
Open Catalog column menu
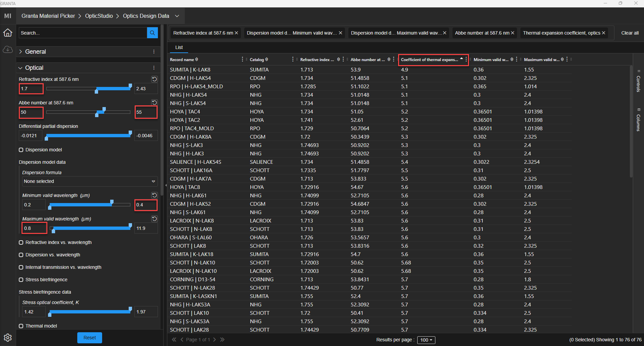tap(293, 59)
